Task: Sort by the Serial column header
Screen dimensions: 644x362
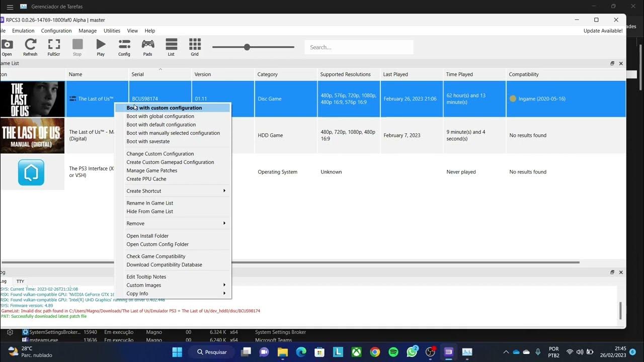Action: (x=160, y=74)
